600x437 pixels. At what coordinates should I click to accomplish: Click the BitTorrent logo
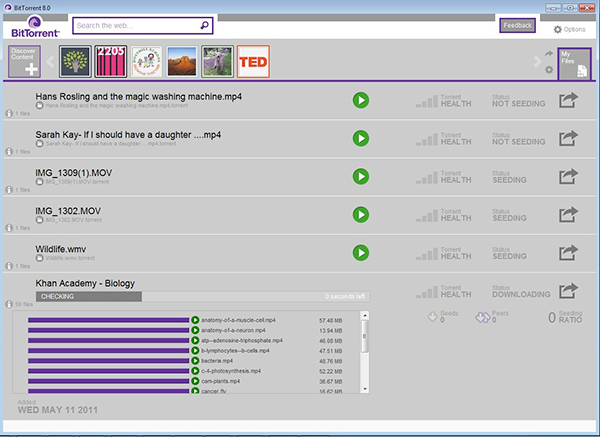[x=35, y=26]
